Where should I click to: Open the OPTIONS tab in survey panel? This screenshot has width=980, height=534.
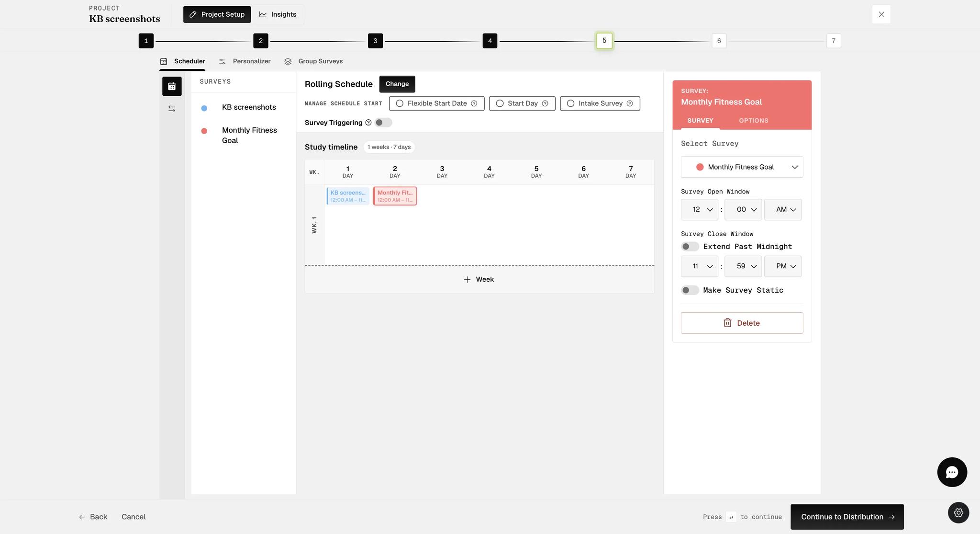point(753,121)
